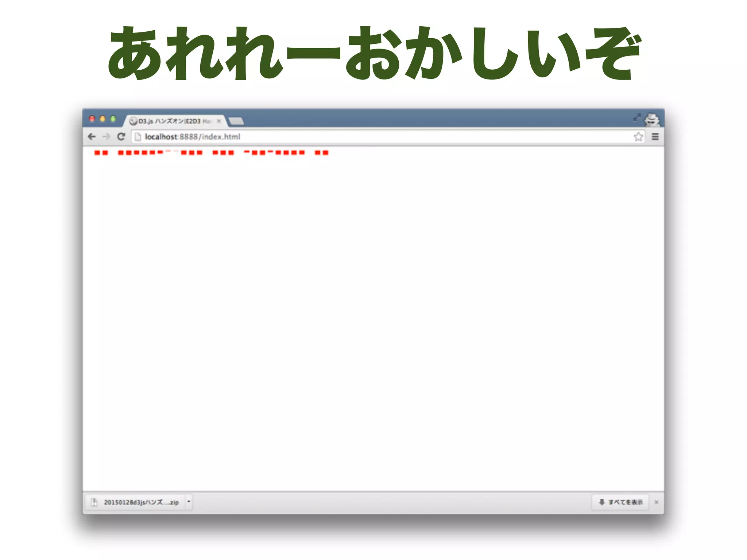Screen dimensions: 747x560
Task: Close the downloads bar
Action: coord(657,502)
